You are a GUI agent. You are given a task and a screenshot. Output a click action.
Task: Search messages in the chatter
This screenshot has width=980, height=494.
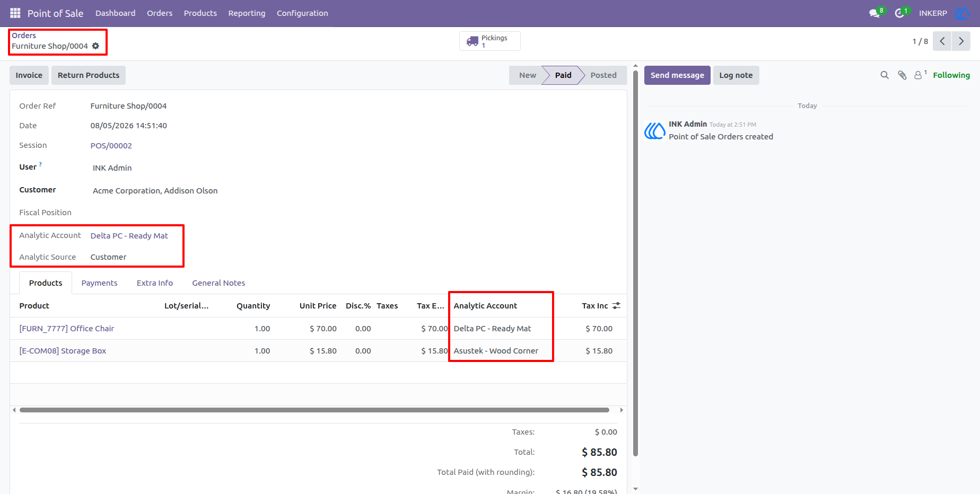click(x=885, y=75)
